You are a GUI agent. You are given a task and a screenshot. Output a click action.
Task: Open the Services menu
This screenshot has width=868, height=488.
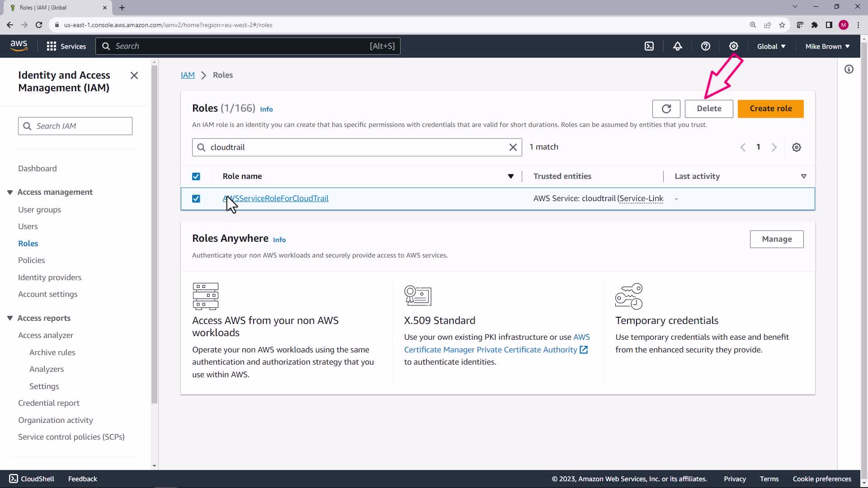tap(66, 47)
